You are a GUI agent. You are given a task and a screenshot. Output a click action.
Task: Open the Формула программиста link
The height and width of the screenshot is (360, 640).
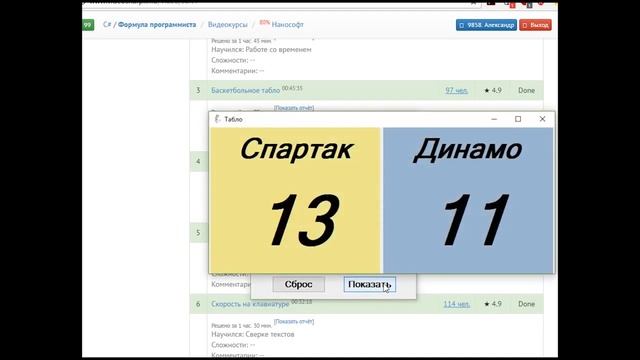point(157,24)
